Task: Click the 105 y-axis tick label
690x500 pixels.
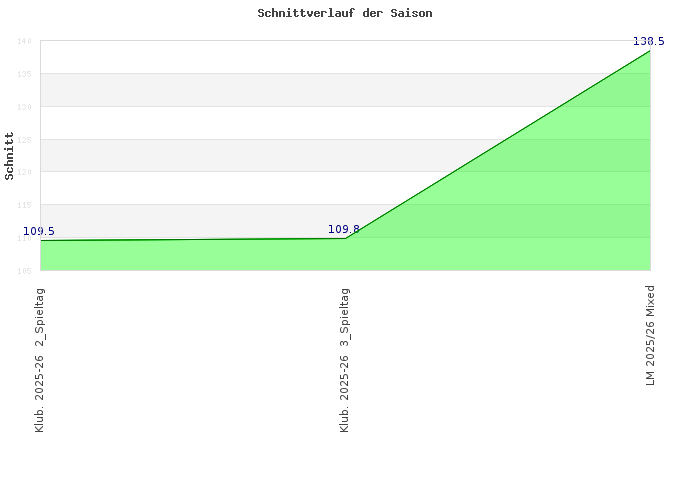Action: (24, 270)
